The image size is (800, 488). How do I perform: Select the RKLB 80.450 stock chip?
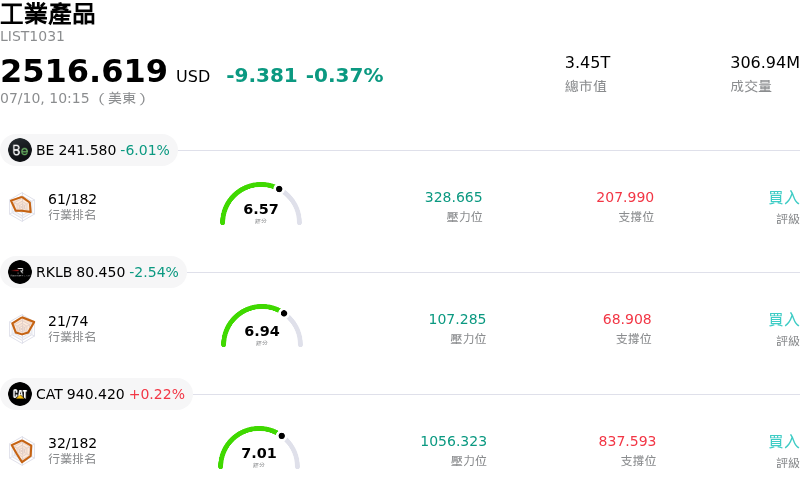[93, 272]
